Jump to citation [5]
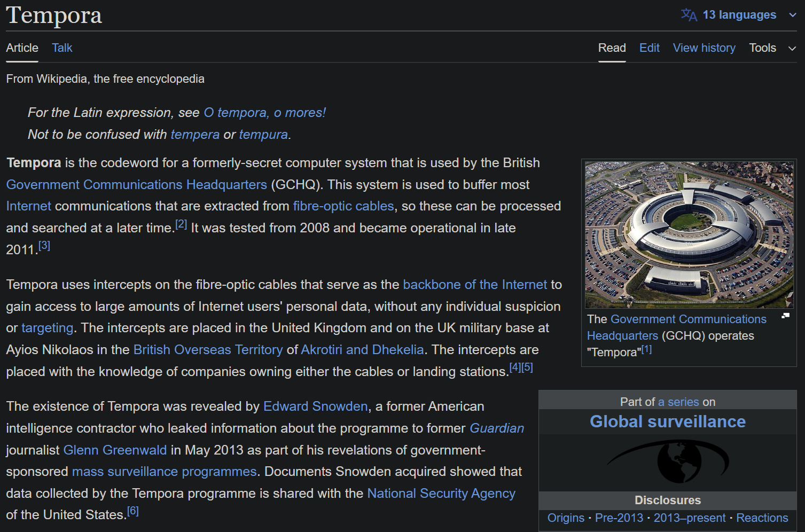This screenshot has width=805, height=532. pos(527,367)
